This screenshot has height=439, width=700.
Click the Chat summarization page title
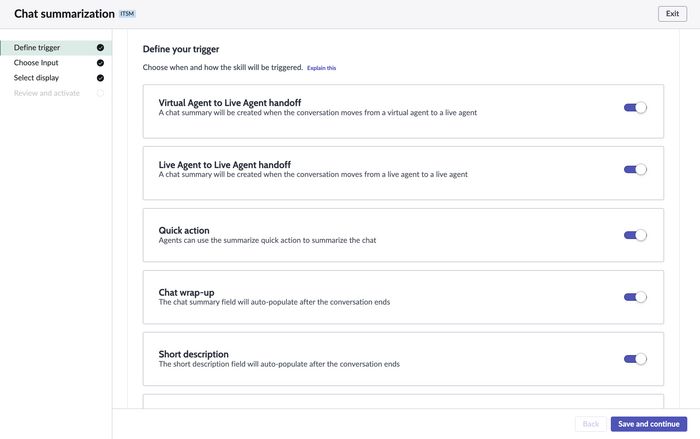click(64, 14)
